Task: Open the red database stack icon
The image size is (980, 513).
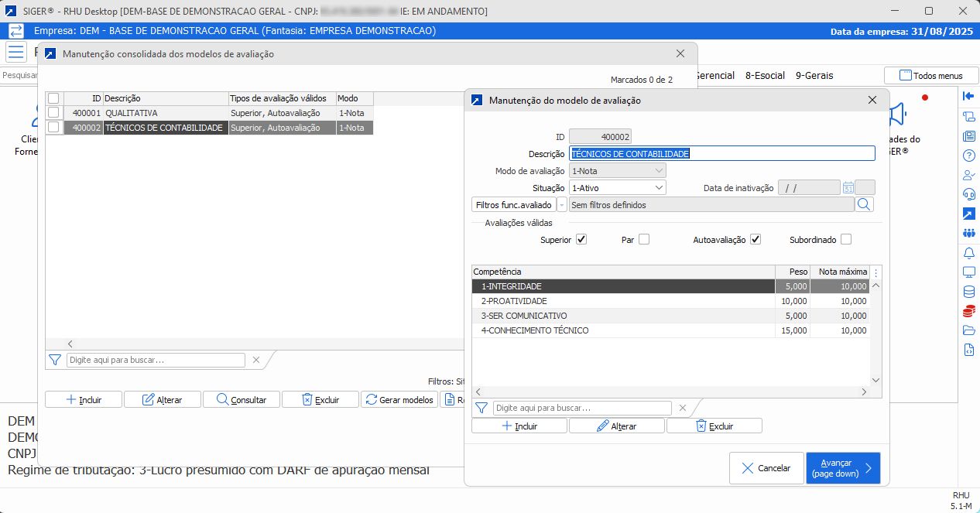Action: click(968, 311)
